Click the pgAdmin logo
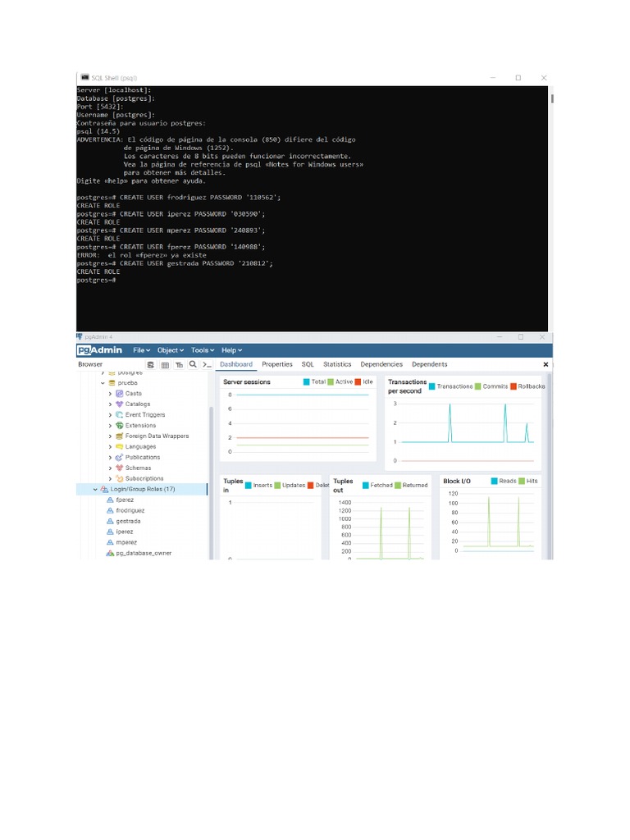The image size is (630, 840). [x=100, y=350]
